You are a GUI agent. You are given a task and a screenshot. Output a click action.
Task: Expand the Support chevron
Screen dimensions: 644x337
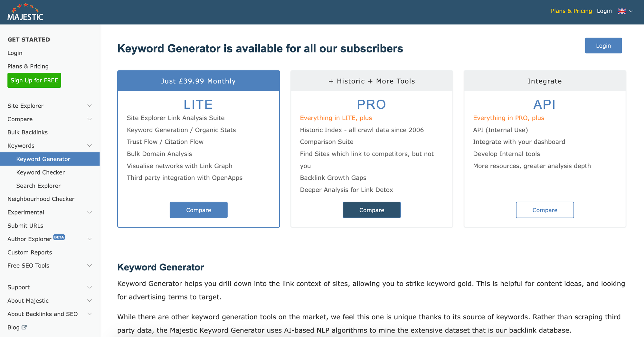(x=90, y=287)
